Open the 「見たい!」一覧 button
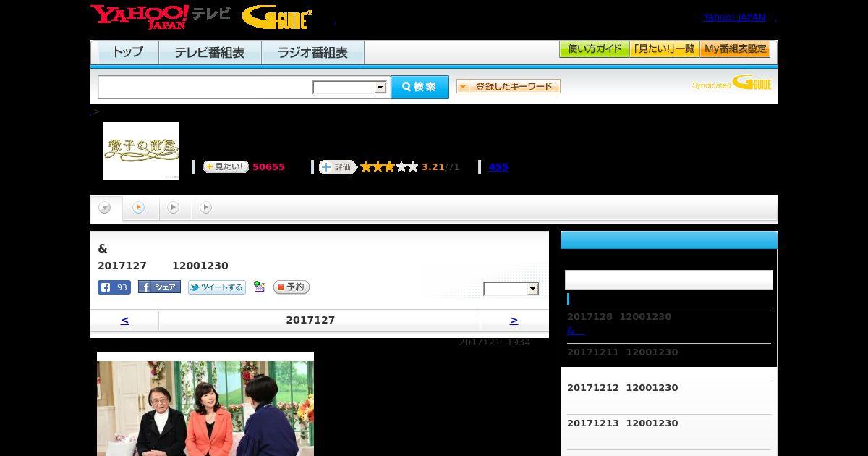The width and height of the screenshot is (868, 456). (664, 49)
